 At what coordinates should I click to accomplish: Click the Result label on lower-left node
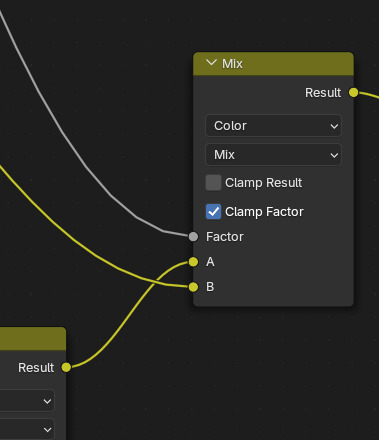36,368
